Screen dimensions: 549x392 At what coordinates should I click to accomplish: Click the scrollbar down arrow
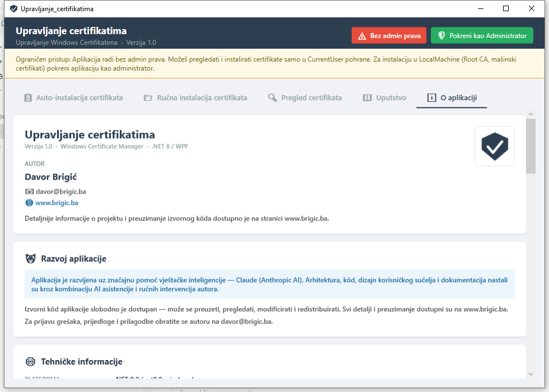[531, 374]
